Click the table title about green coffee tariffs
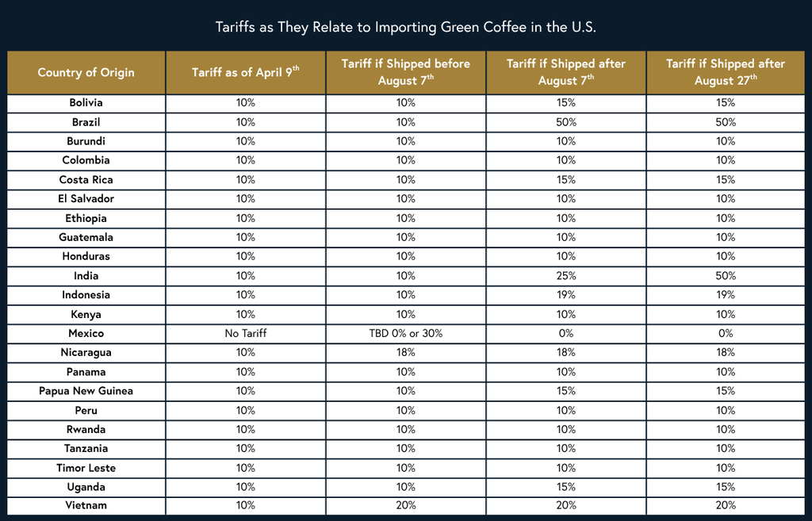Image resolution: width=812 pixels, height=521 pixels. pyautogui.click(x=405, y=27)
